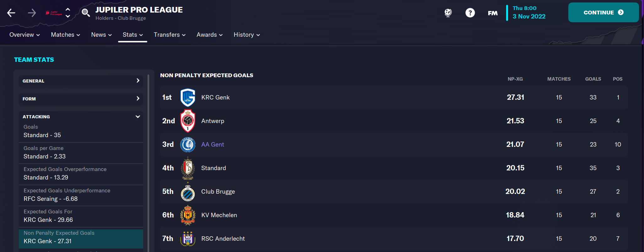Click the competition switcher up/down arrows
The width and height of the screenshot is (644, 252).
[x=68, y=13]
